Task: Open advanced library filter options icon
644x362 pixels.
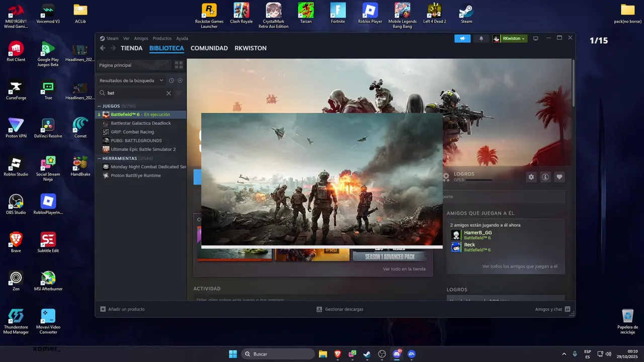Action: pos(179,93)
